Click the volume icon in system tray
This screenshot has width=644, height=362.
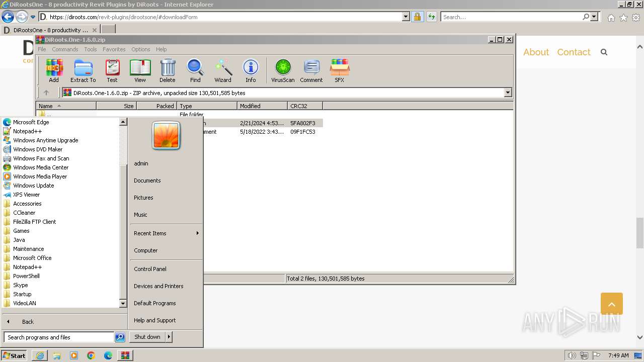click(572, 355)
